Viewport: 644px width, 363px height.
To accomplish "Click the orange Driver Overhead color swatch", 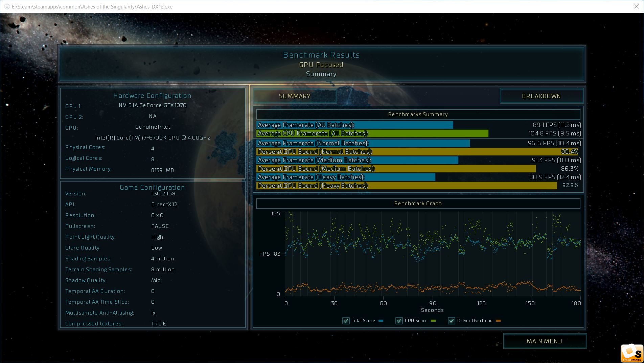I will pyautogui.click(x=498, y=321).
